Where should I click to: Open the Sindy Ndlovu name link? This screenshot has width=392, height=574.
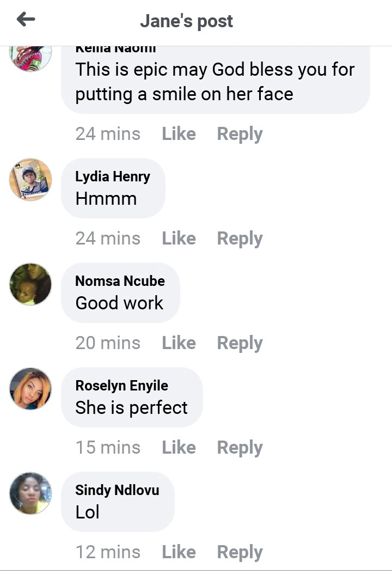tap(117, 490)
